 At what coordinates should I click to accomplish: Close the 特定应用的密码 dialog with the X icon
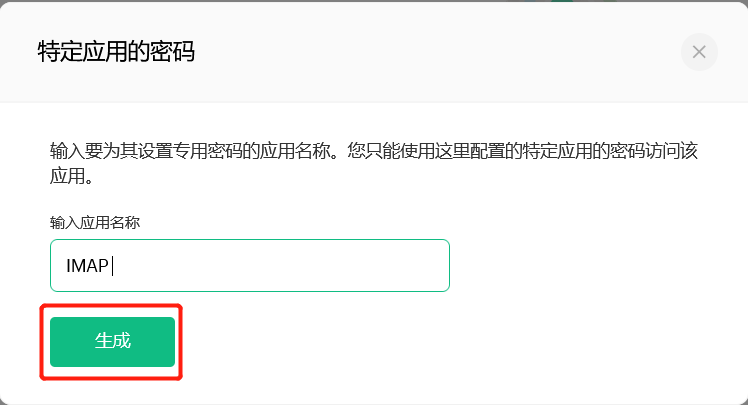click(x=699, y=52)
